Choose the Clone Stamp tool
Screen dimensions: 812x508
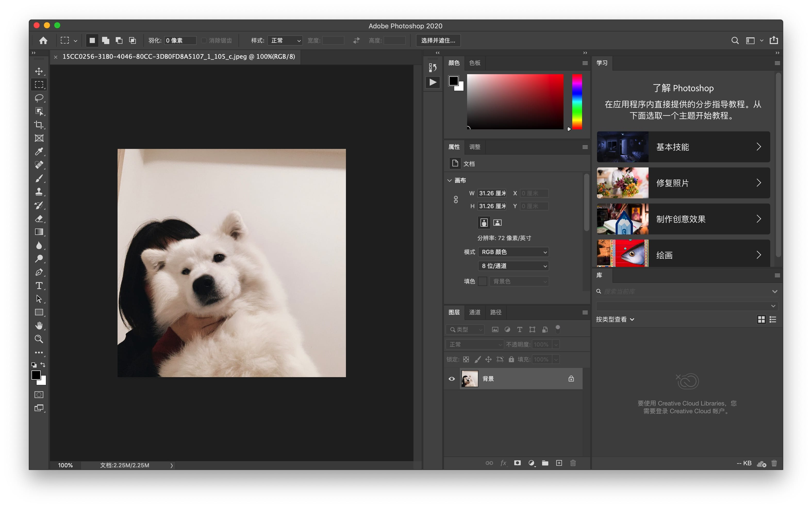pos(39,191)
